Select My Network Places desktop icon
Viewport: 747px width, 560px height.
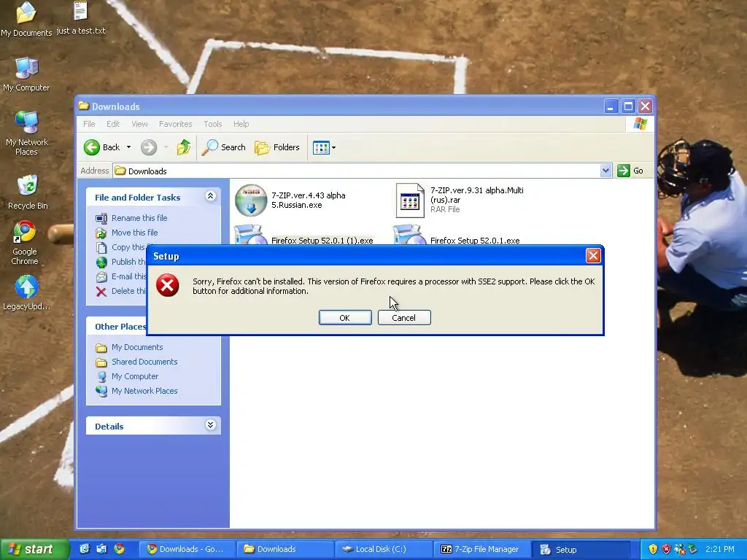point(27,133)
